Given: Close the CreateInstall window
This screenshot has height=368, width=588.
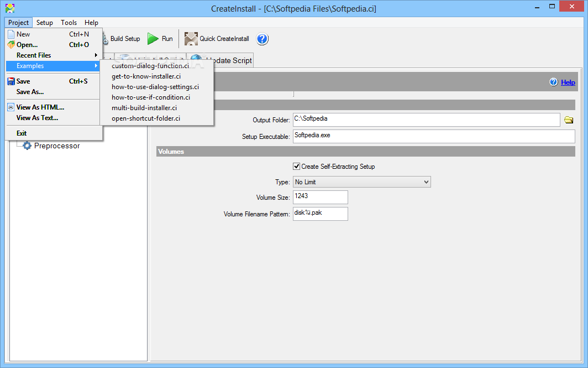Looking at the screenshot, I should [572, 7].
